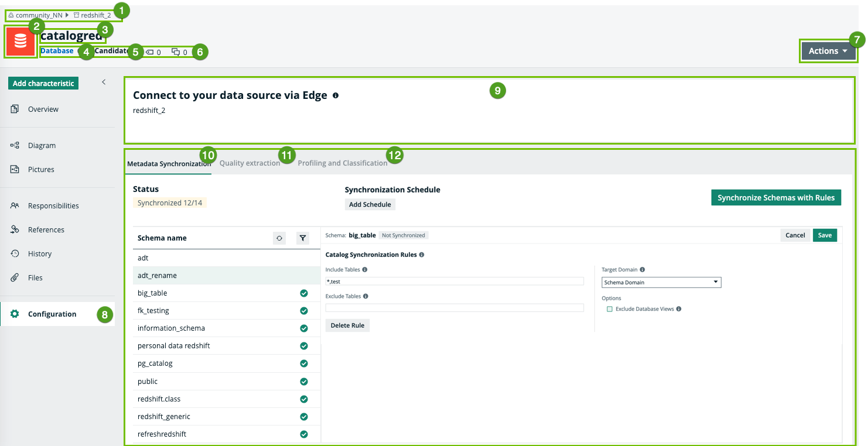This screenshot has width=868, height=446.
Task: Click the tags count icon
Action: [x=149, y=52]
